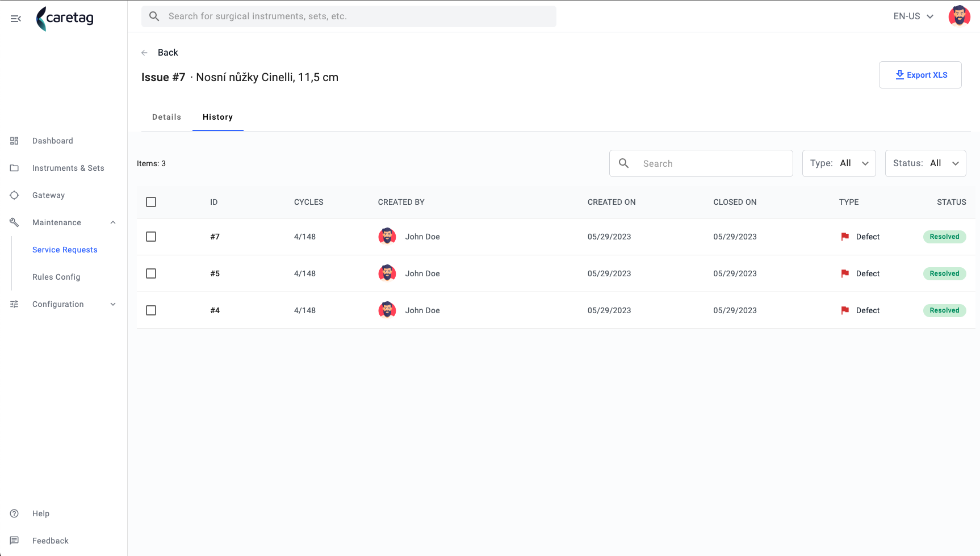Click the Export XLS button
Viewport: 980px width, 556px height.
pos(920,75)
